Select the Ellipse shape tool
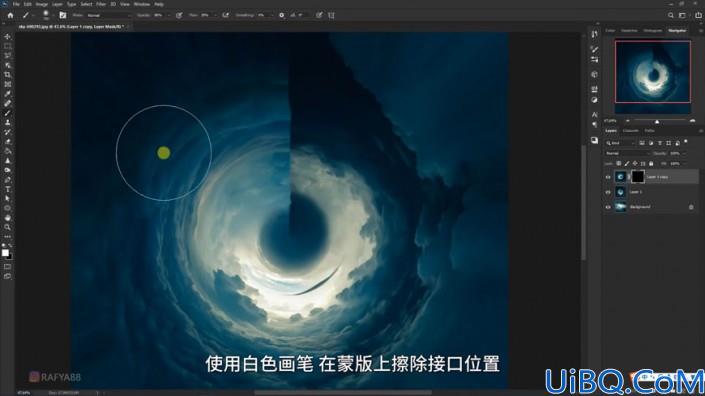The image size is (705, 396). point(8,208)
